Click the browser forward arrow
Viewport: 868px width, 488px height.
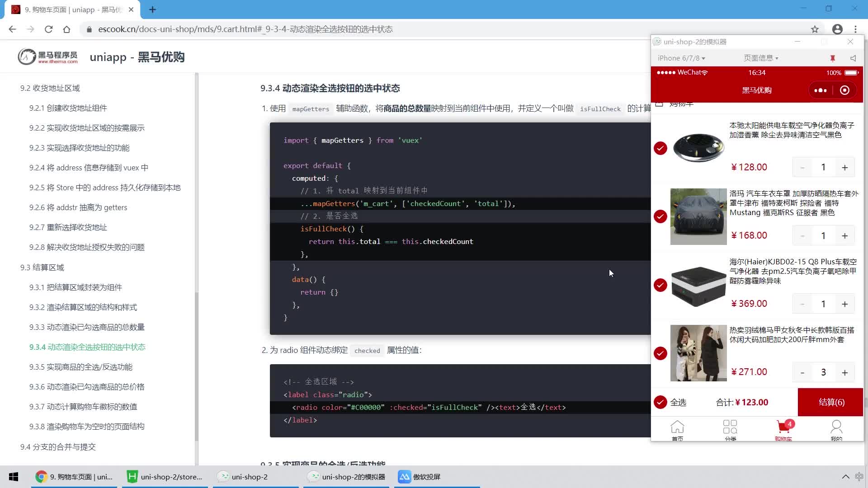[x=30, y=29]
